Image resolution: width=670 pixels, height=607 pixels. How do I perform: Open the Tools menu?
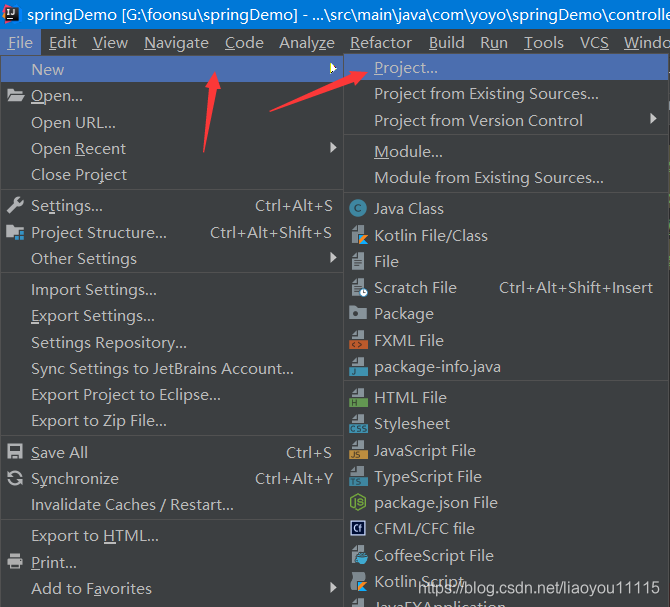[x=544, y=43]
